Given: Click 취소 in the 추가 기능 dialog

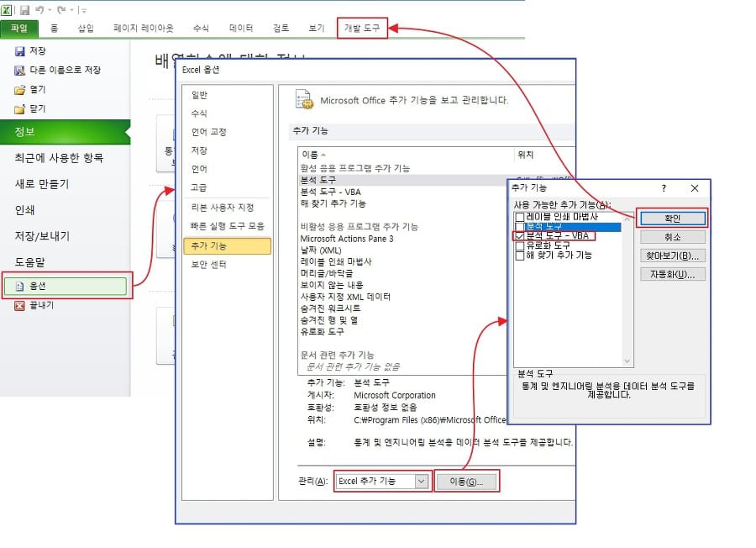Looking at the screenshot, I should click(x=672, y=237).
